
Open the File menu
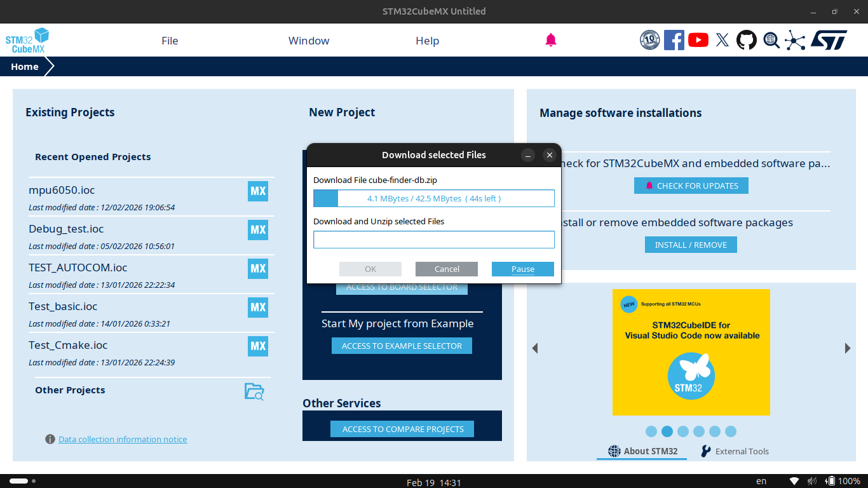coord(170,41)
